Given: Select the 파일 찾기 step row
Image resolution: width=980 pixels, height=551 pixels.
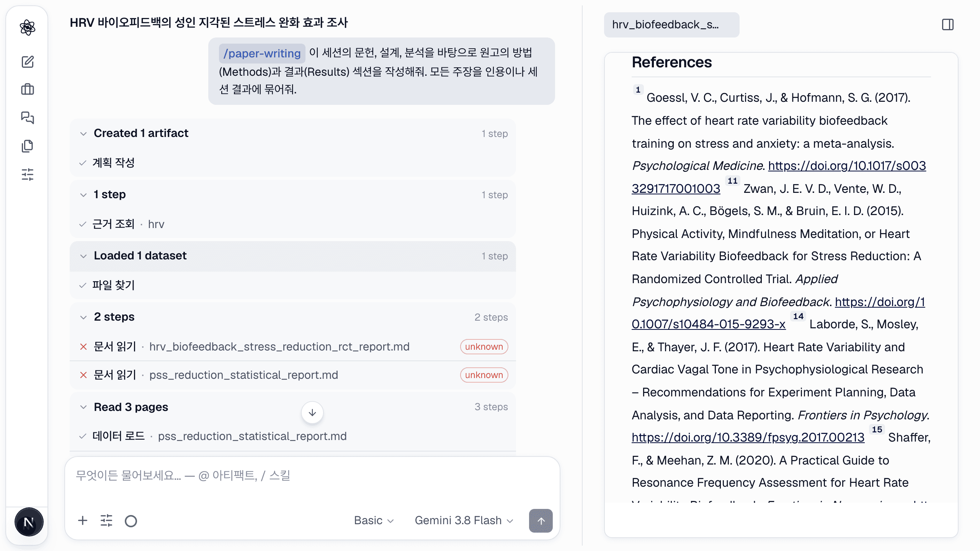Looking at the screenshot, I should click(293, 285).
